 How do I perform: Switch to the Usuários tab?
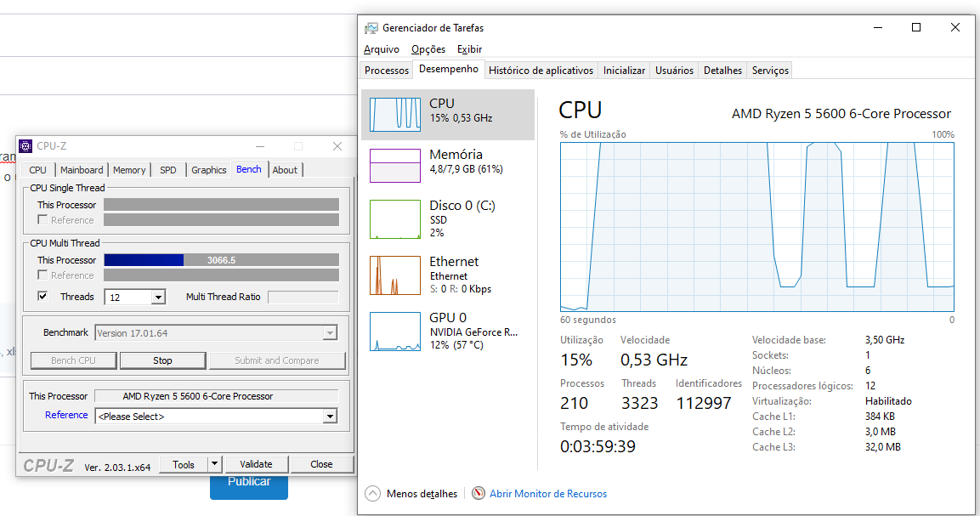674,71
